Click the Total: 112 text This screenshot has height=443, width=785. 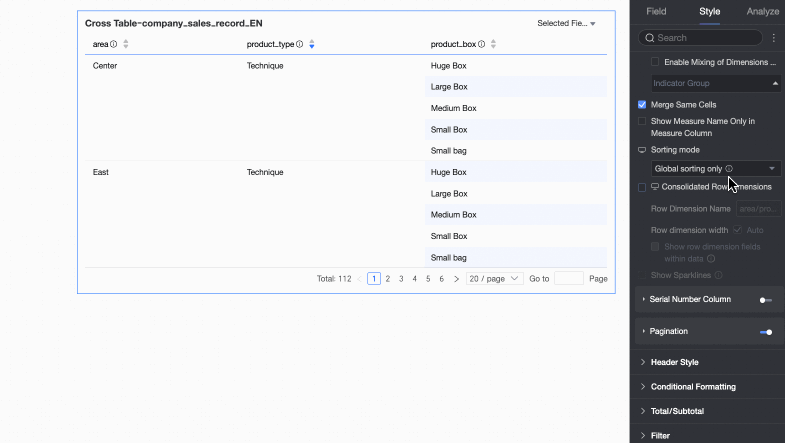tap(334, 279)
